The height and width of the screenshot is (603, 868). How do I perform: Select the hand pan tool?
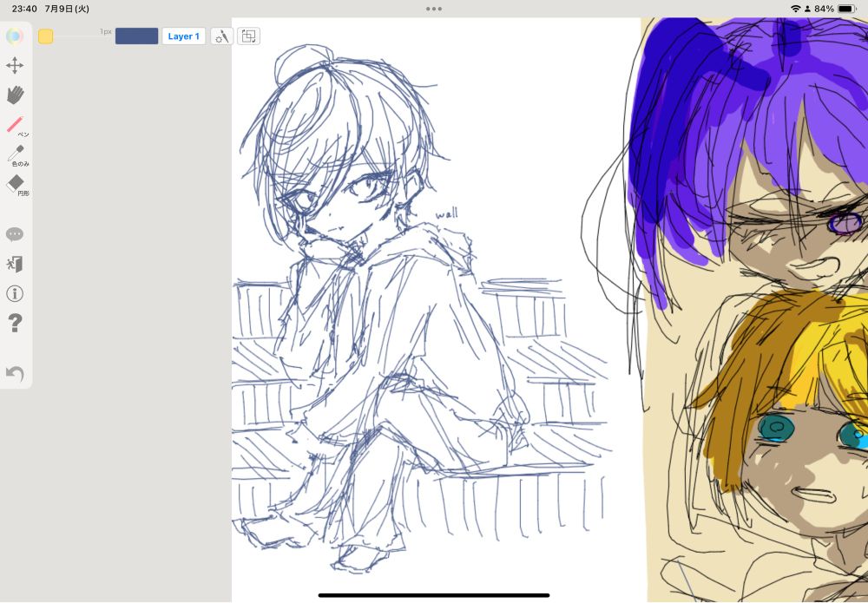pos(15,95)
